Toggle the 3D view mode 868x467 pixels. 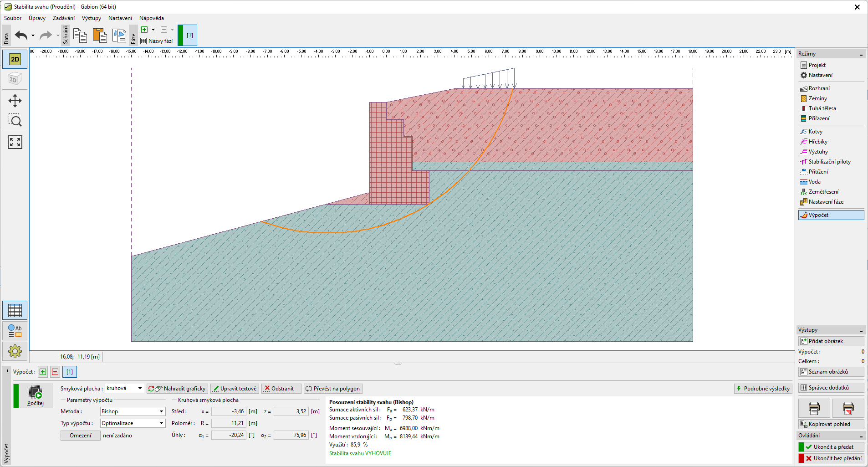(x=15, y=79)
